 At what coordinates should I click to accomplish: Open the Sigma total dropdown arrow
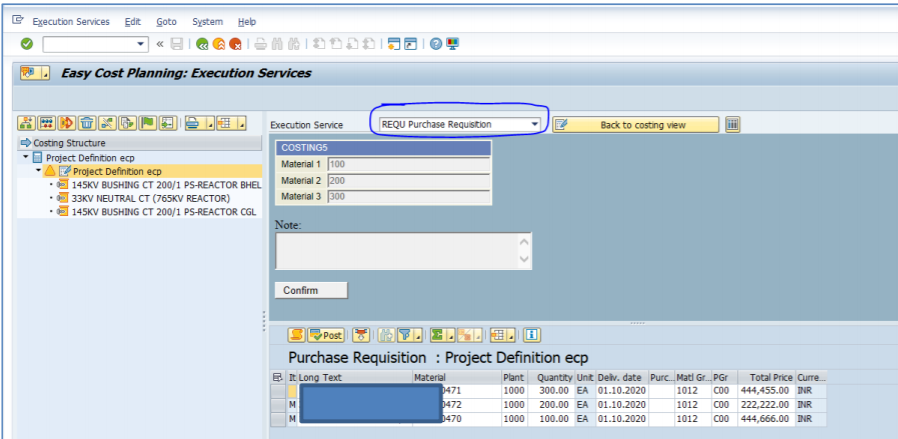451,335
